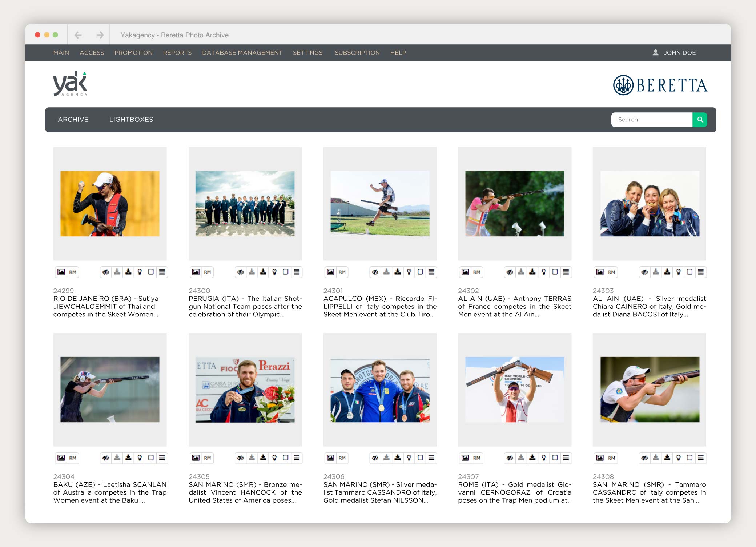Open the HELP link
The image size is (756, 547).
click(398, 53)
